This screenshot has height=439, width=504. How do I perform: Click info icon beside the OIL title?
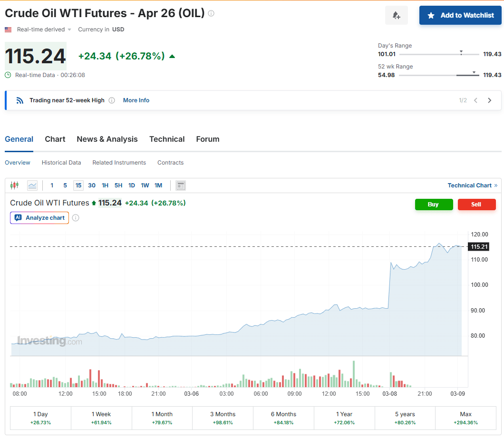click(211, 13)
